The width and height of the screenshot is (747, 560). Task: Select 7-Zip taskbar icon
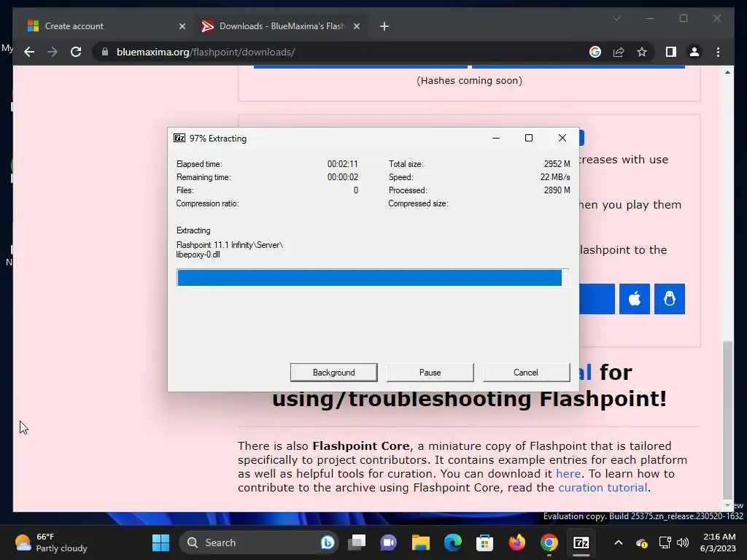[581, 542]
